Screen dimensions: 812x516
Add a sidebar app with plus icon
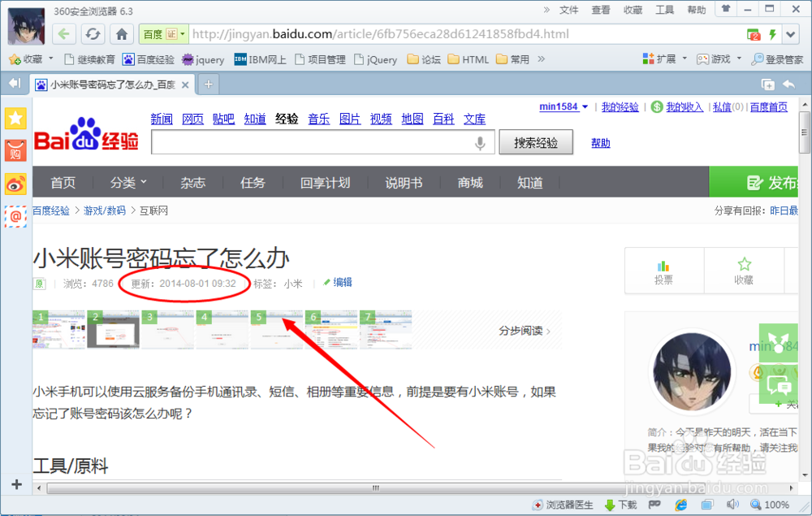coord(16,484)
